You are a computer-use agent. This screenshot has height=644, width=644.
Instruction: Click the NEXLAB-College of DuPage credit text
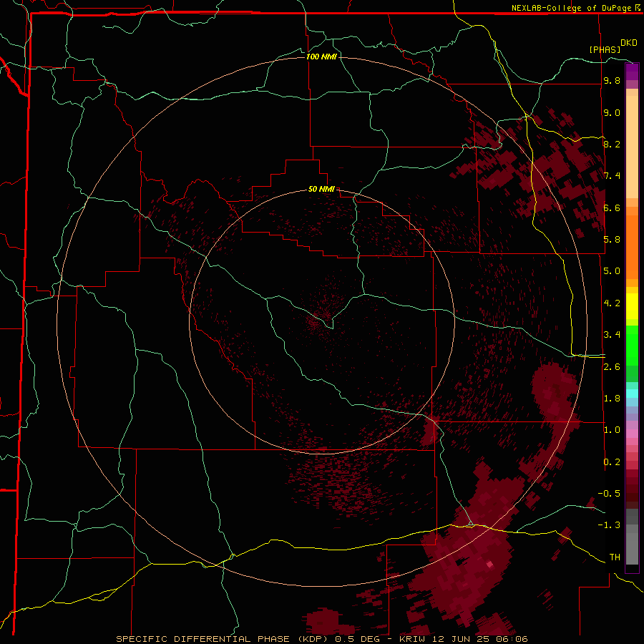coord(571,8)
